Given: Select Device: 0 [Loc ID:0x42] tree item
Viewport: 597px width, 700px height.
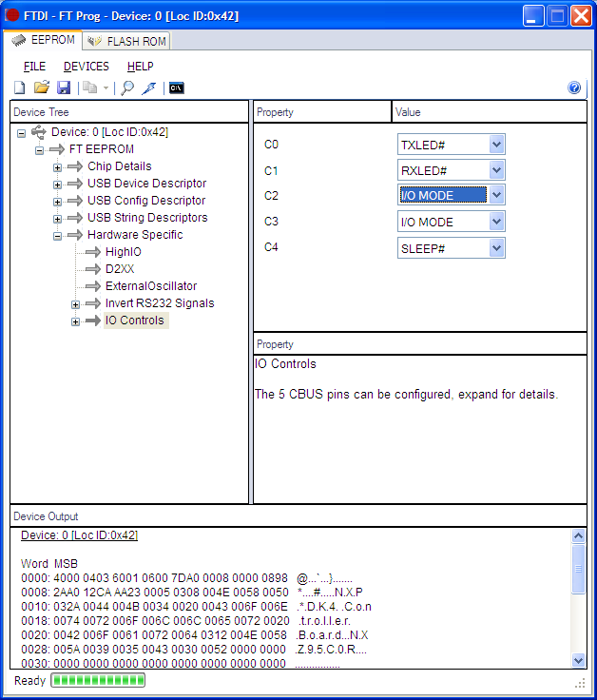Looking at the screenshot, I should point(109,132).
